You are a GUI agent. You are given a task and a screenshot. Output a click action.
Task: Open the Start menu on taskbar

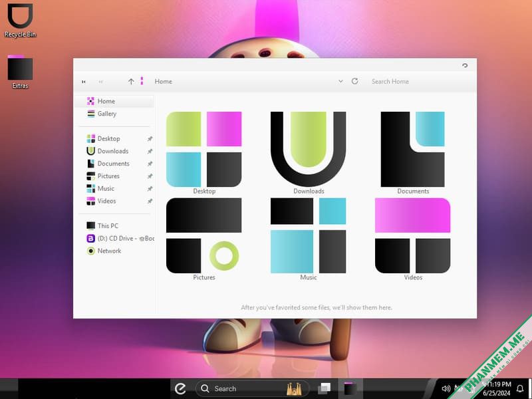coord(180,388)
